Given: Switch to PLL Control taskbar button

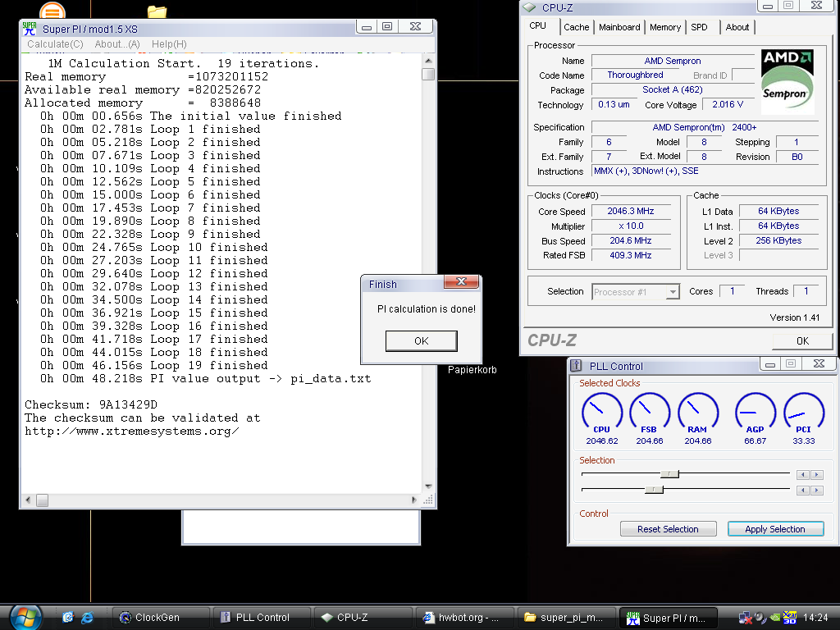Looking at the screenshot, I should pos(262,618).
